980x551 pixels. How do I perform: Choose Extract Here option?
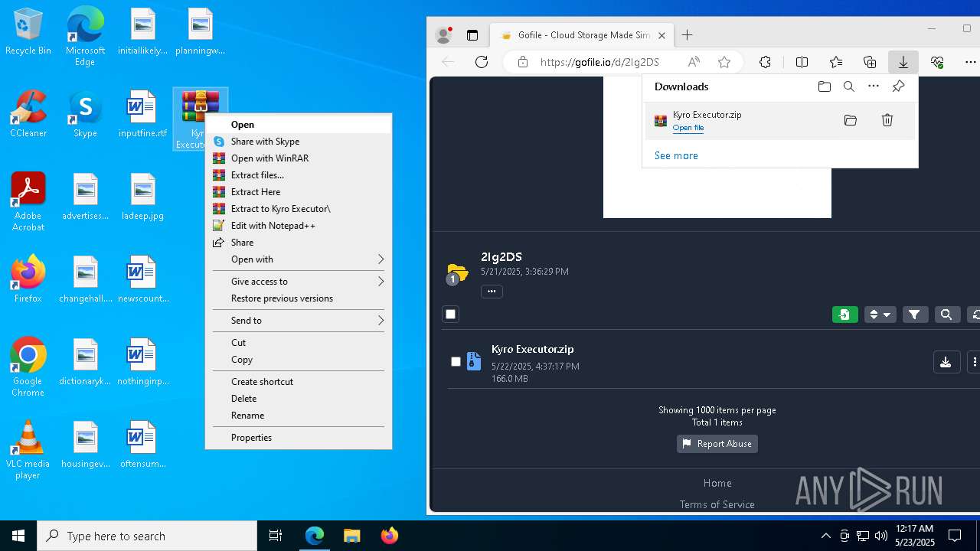299,192
